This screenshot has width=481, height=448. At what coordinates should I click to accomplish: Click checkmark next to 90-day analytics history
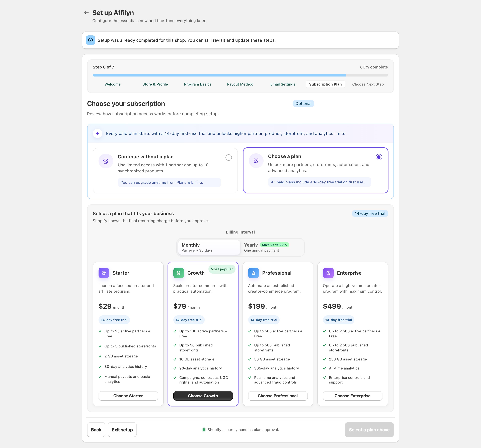pos(175,368)
